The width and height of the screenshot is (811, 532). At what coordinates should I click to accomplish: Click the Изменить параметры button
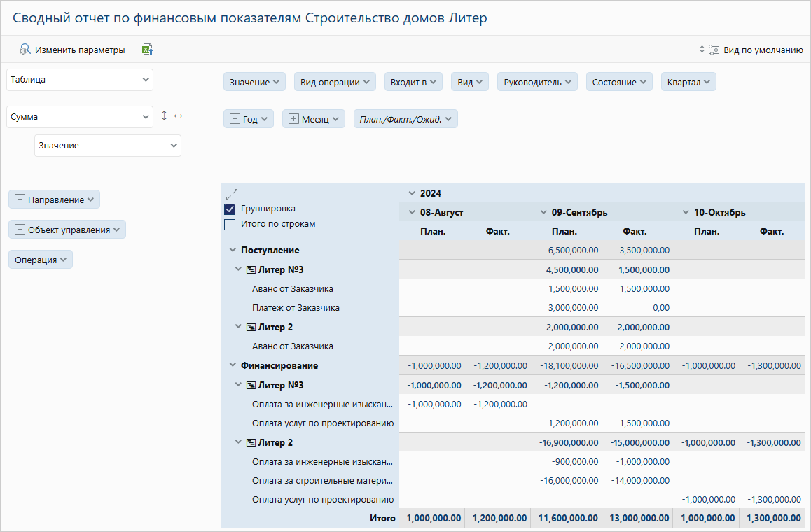click(x=79, y=50)
